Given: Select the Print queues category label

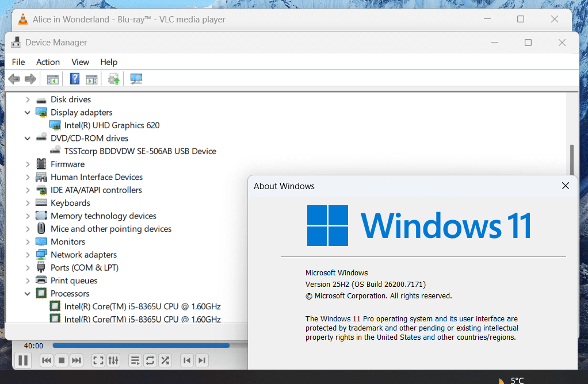Looking at the screenshot, I should click(x=74, y=281).
